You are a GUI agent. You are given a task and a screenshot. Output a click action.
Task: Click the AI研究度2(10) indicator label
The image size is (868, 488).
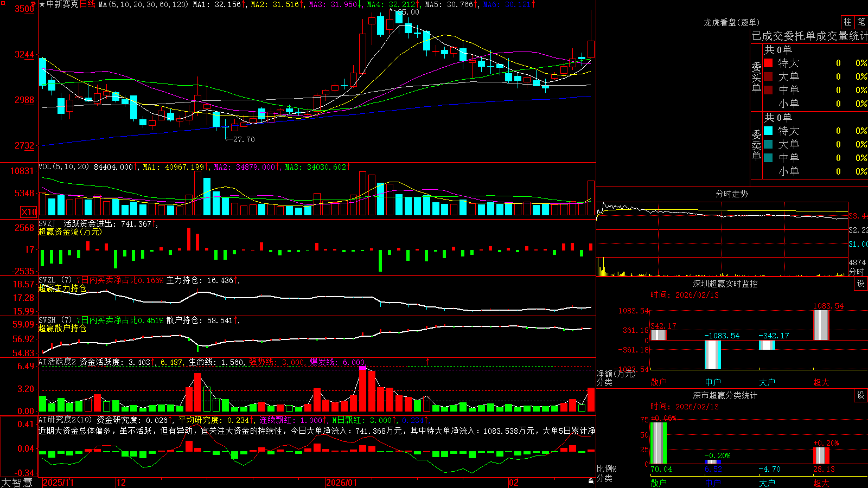(66, 420)
